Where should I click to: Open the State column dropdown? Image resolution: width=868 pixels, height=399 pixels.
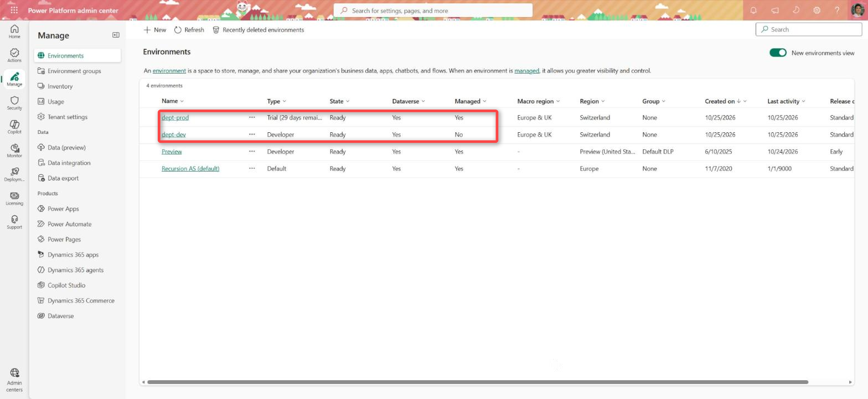(339, 101)
